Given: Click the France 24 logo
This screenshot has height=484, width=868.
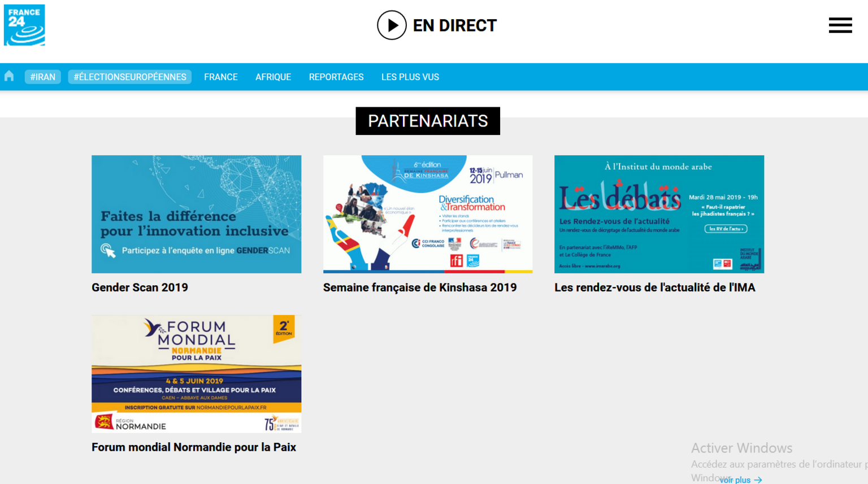Looking at the screenshot, I should [x=24, y=25].
